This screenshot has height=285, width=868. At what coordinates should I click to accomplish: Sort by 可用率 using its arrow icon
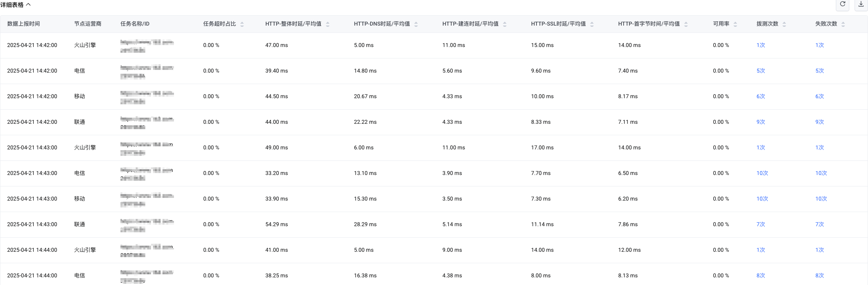(x=735, y=24)
